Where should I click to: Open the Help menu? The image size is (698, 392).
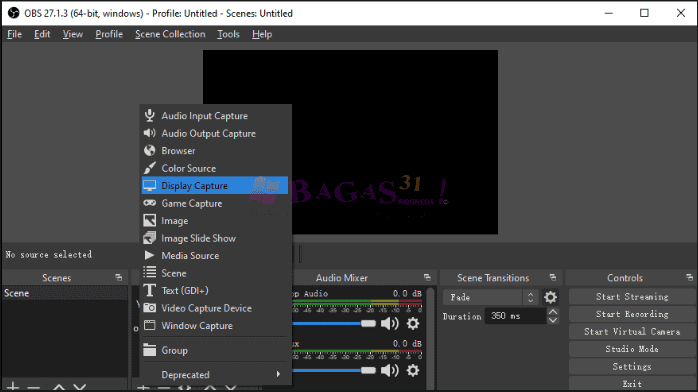click(262, 34)
